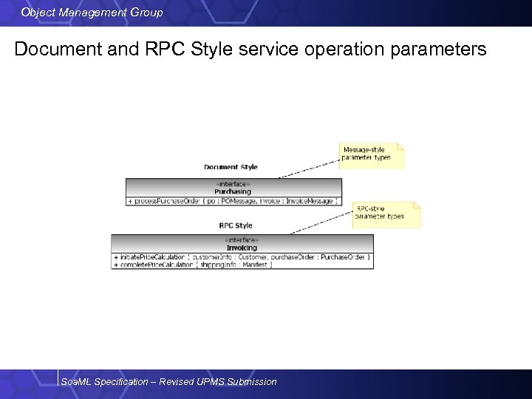Click the 'Document Style' label

[231, 167]
